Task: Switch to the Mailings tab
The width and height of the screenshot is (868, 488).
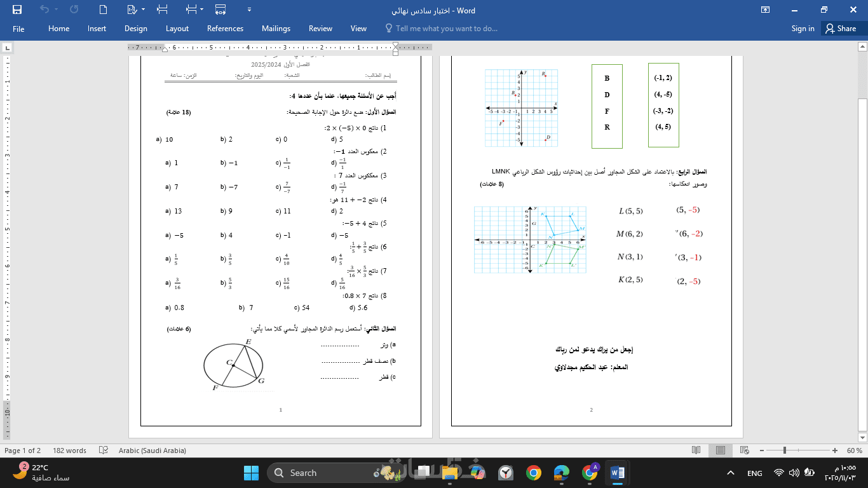Action: 276,29
